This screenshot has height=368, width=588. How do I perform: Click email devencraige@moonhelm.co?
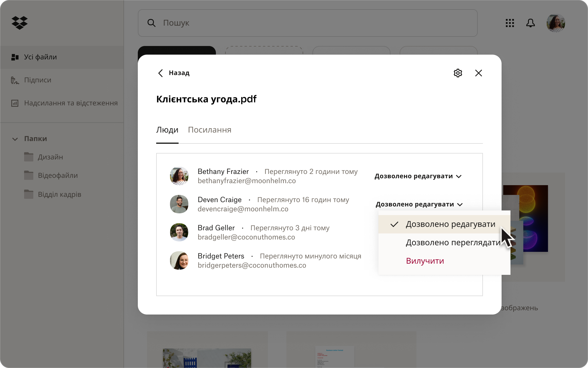(x=243, y=209)
